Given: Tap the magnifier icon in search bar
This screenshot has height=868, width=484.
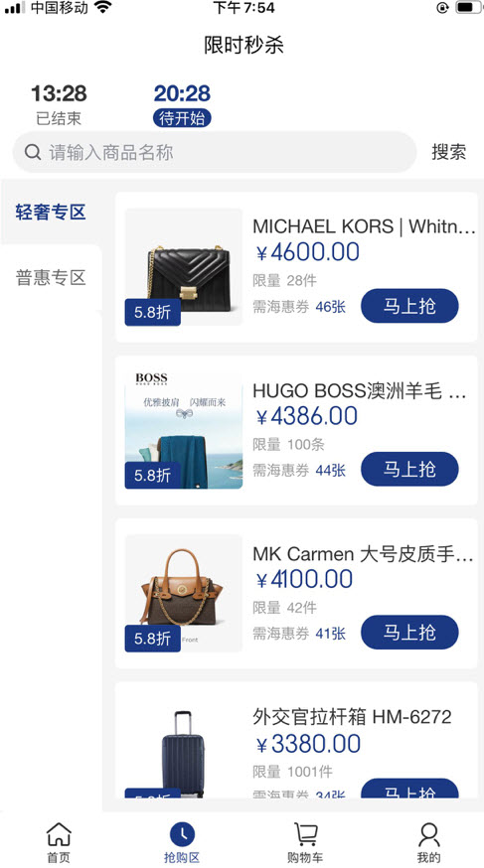Looking at the screenshot, I should (33, 152).
